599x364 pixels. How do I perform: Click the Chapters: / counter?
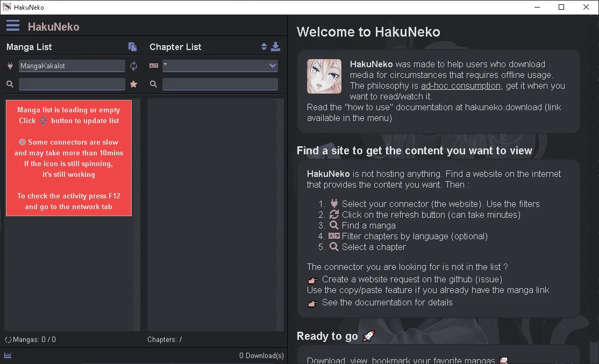tap(165, 340)
